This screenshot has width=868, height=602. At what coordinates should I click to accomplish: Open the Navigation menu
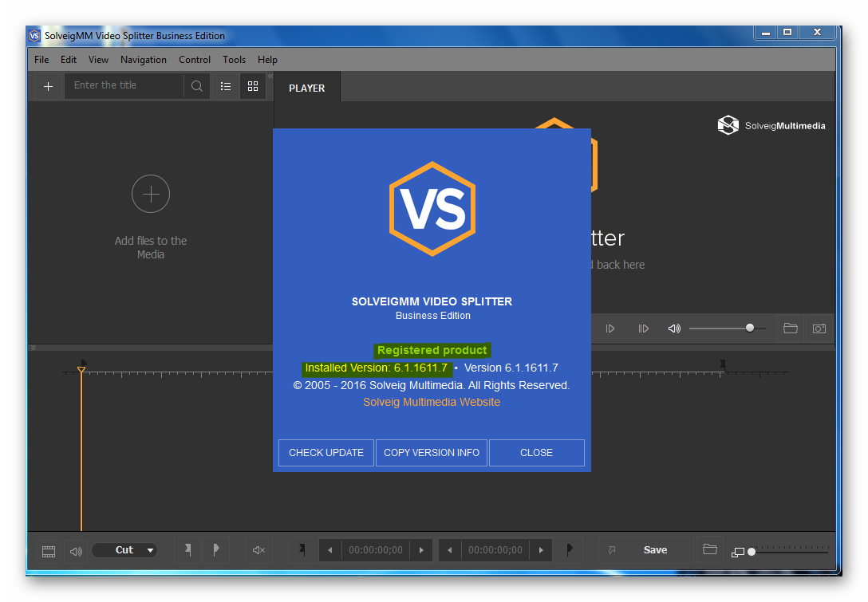click(144, 60)
